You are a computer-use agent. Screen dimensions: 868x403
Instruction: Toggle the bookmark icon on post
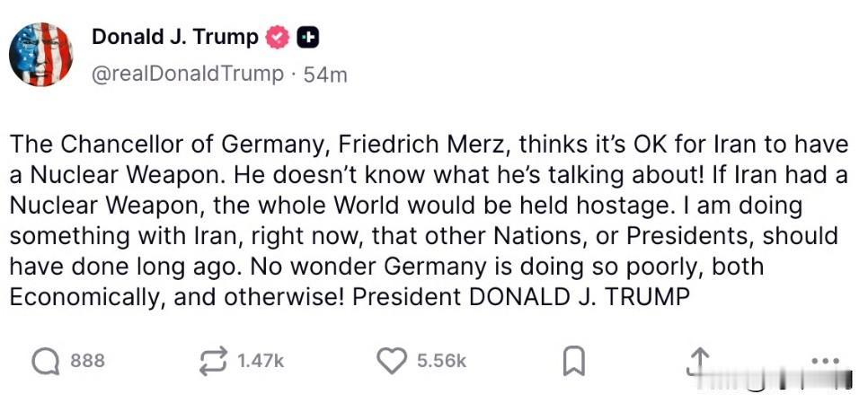(x=573, y=361)
